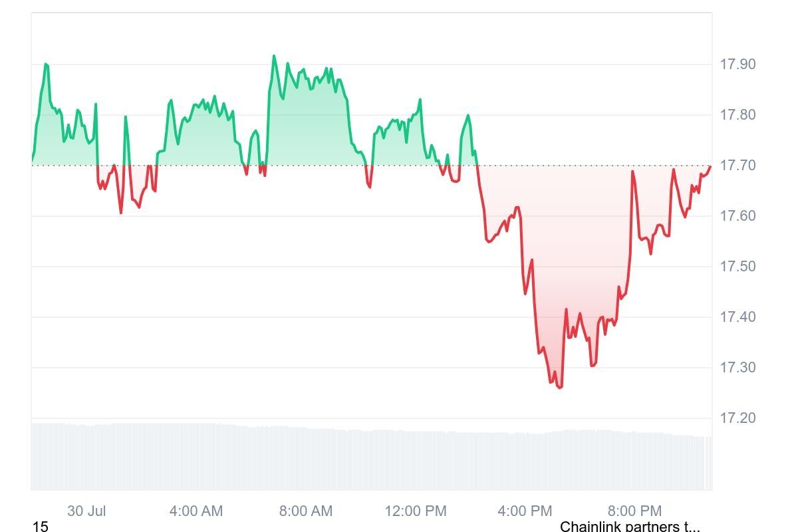
Task: Click the highest green peak of the price line
Action: click(x=274, y=57)
